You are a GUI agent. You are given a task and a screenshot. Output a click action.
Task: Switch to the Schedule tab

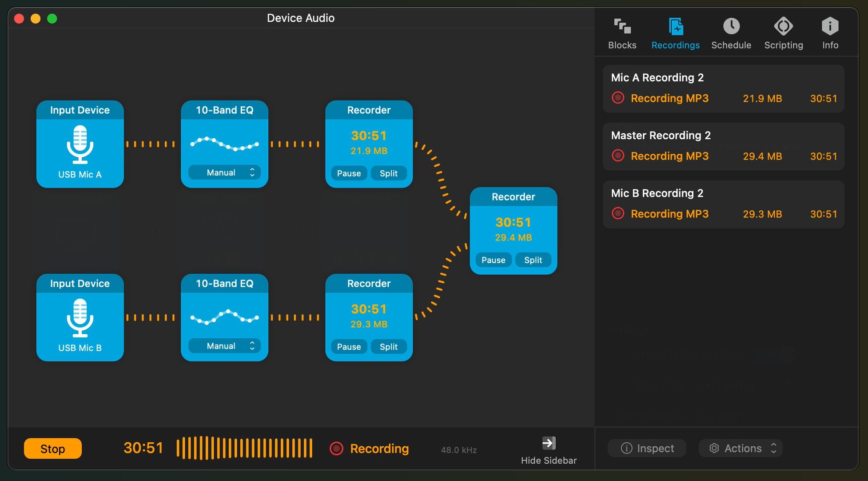point(731,44)
